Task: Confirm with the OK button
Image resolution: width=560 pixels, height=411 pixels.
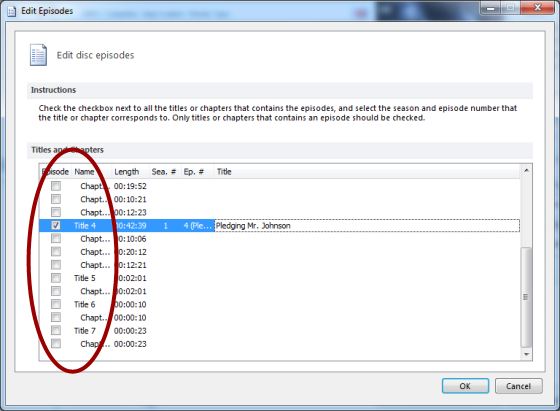Action: [465, 386]
